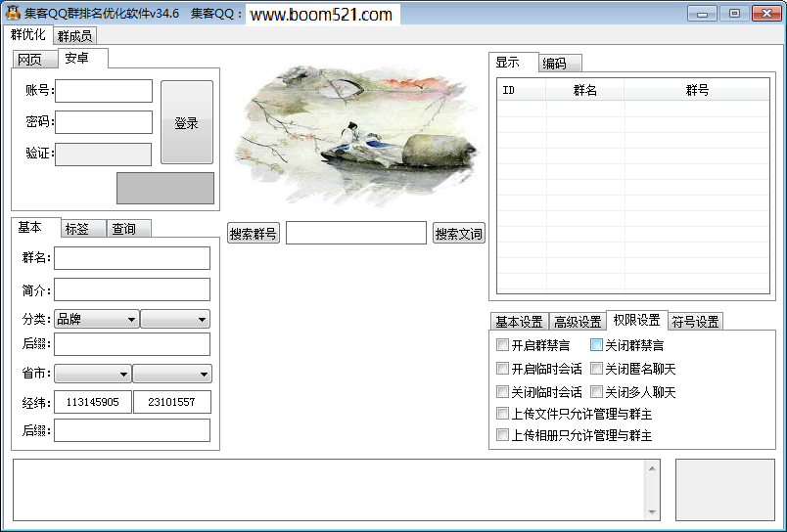Click the 密码 input field
787x532 pixels.
click(104, 122)
